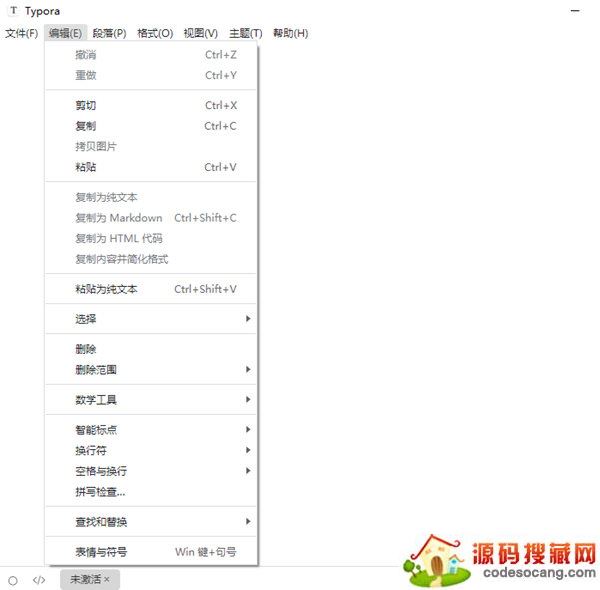Toggle sidebar with the circle icon
Viewport: 600px width, 590px height.
[x=13, y=580]
